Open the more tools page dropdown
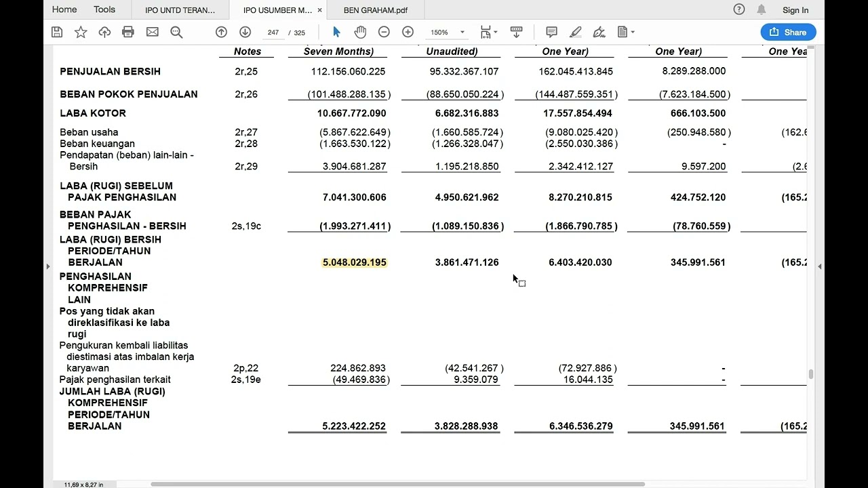 [626, 32]
